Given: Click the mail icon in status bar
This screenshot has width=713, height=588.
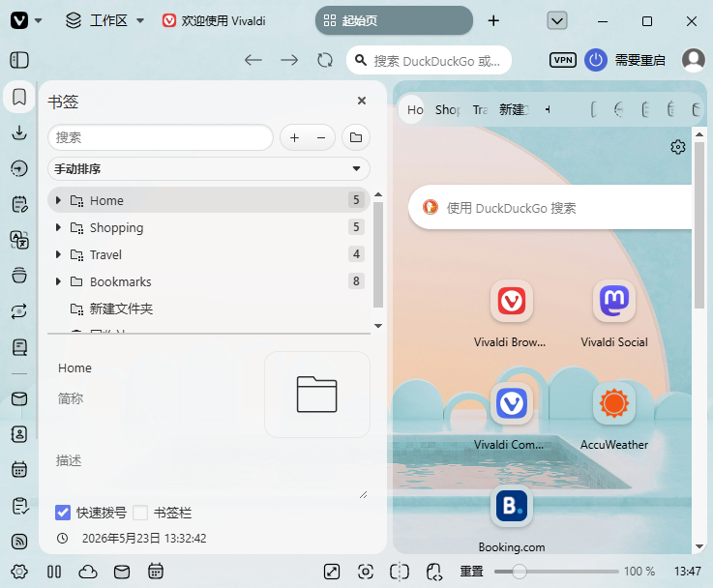Looking at the screenshot, I should pyautogui.click(x=121, y=572).
